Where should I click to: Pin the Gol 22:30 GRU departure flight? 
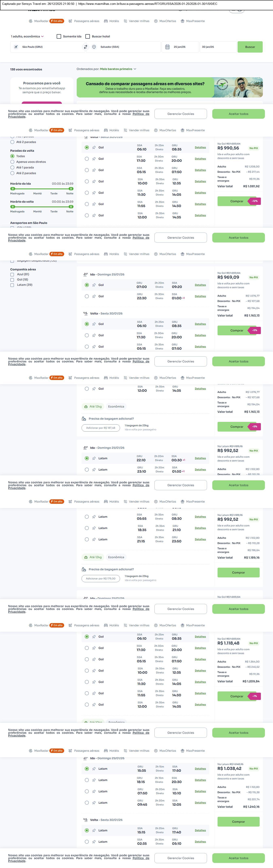point(94,296)
